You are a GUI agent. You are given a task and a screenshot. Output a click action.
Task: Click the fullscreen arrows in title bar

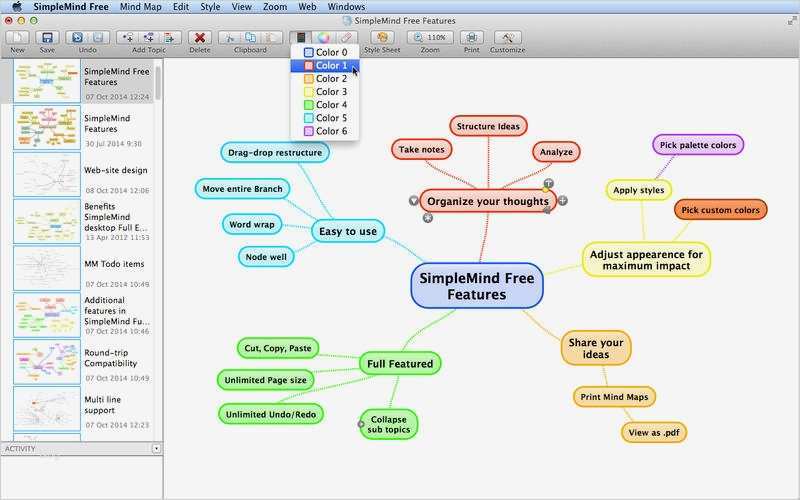792,21
